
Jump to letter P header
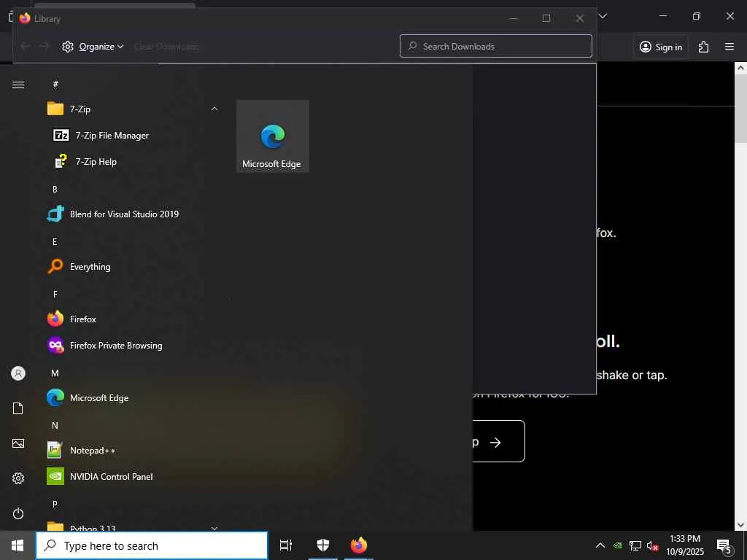pos(55,504)
